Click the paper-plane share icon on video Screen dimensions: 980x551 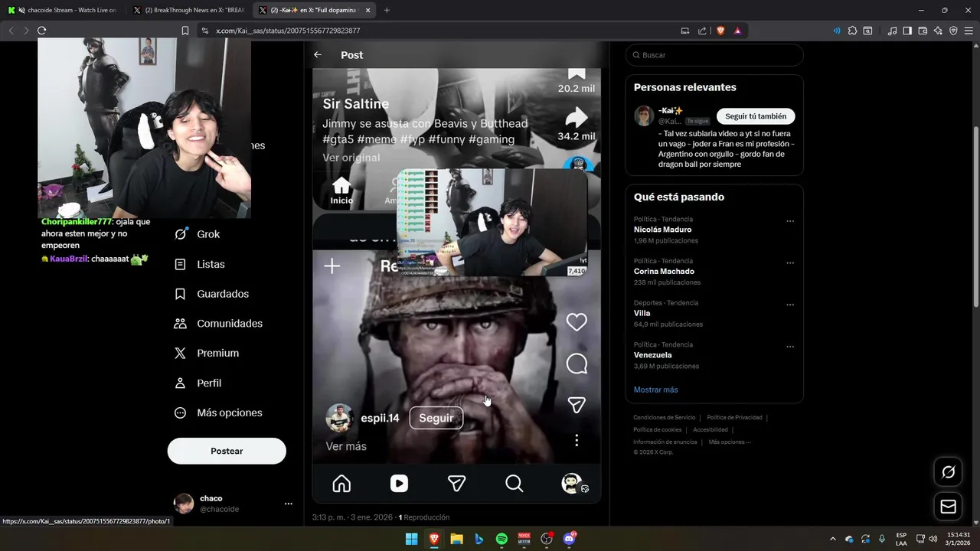pos(577,405)
